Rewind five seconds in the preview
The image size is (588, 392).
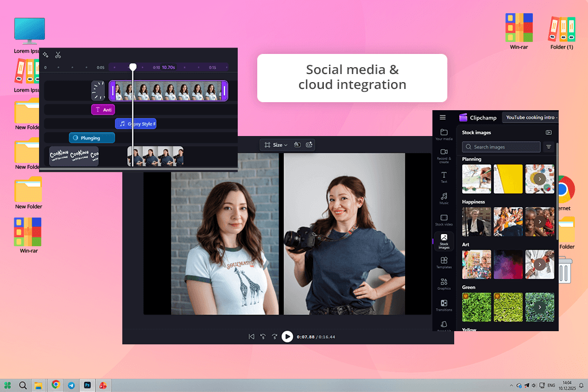(x=263, y=336)
